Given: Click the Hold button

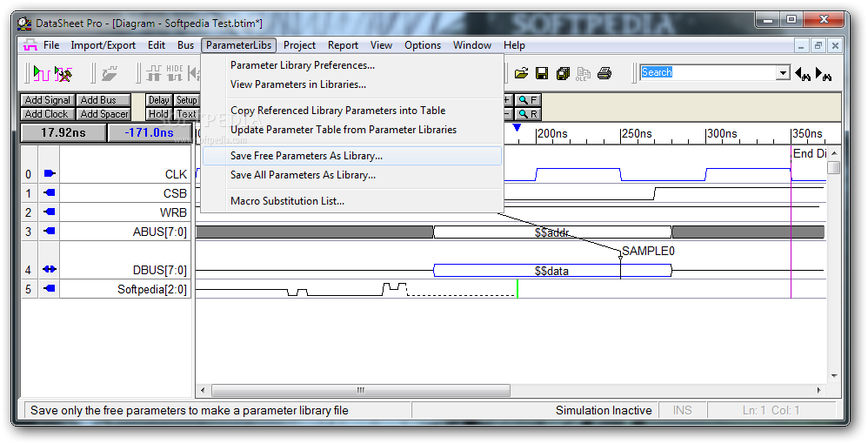Looking at the screenshot, I should (x=159, y=114).
